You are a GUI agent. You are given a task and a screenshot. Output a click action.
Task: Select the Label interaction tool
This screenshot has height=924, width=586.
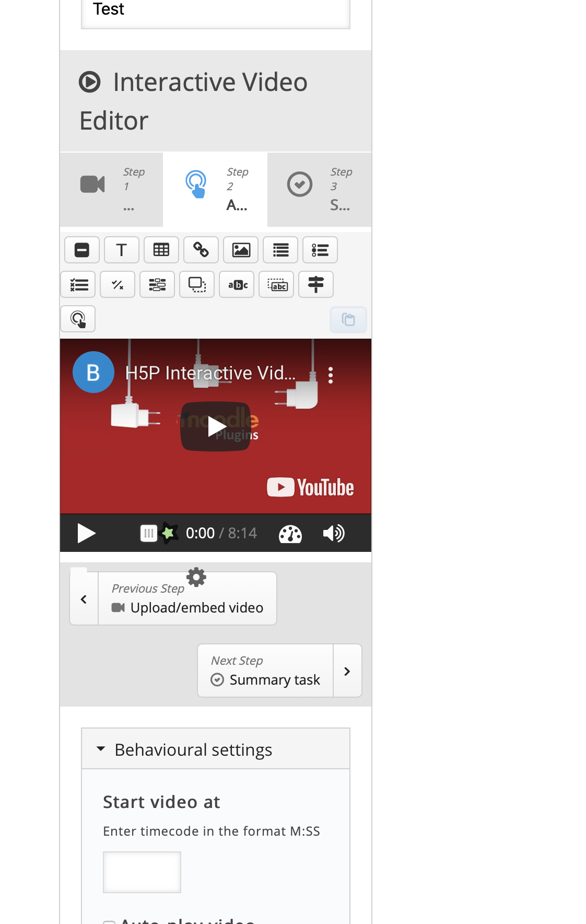(x=82, y=250)
